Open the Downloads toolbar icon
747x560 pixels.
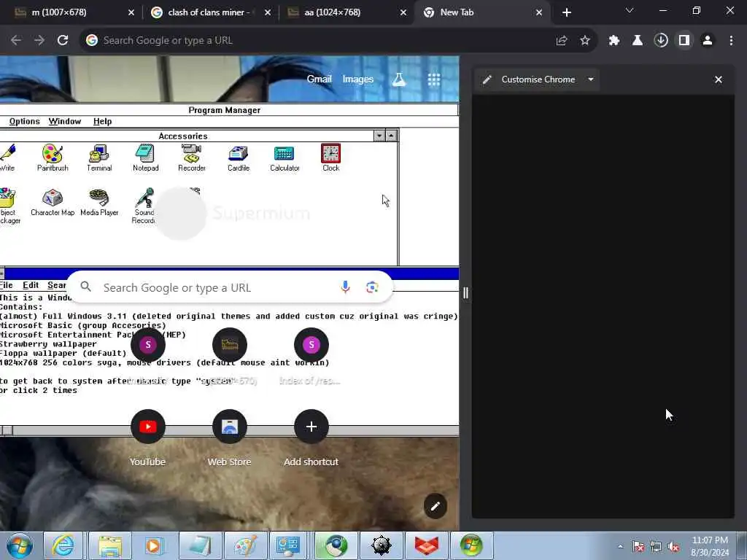tap(661, 41)
